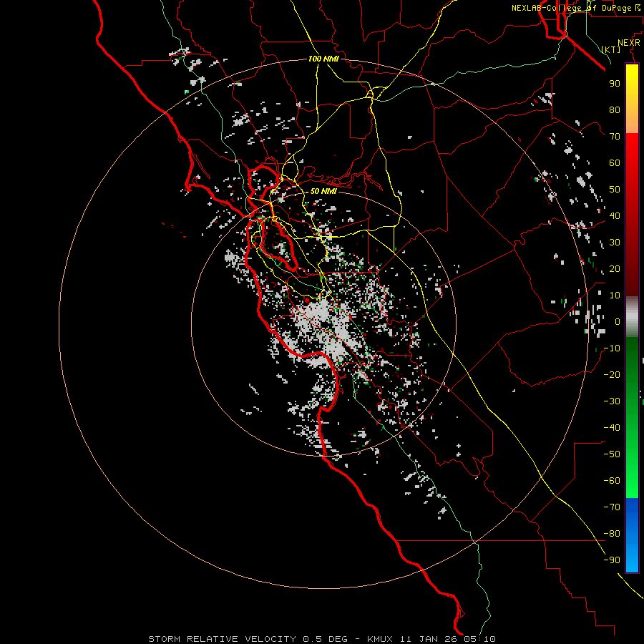Click the 10 label on the velocity scale

tap(615, 296)
